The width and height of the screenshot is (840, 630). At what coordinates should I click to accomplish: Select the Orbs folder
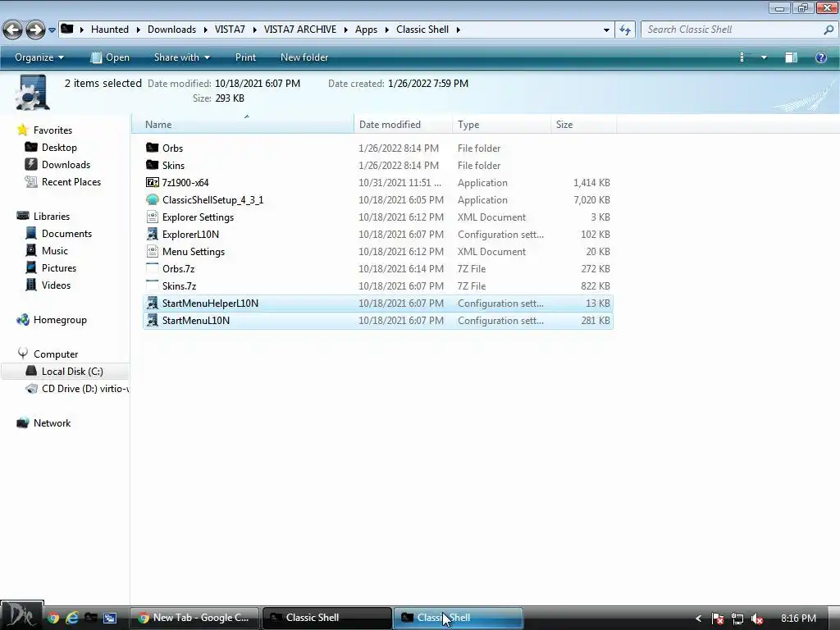point(378,148)
